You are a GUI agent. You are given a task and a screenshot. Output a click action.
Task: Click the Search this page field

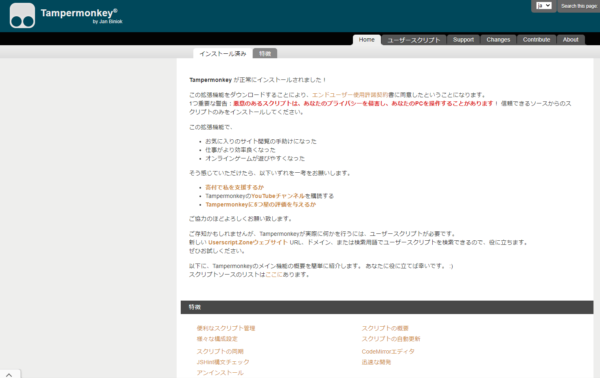tap(579, 6)
